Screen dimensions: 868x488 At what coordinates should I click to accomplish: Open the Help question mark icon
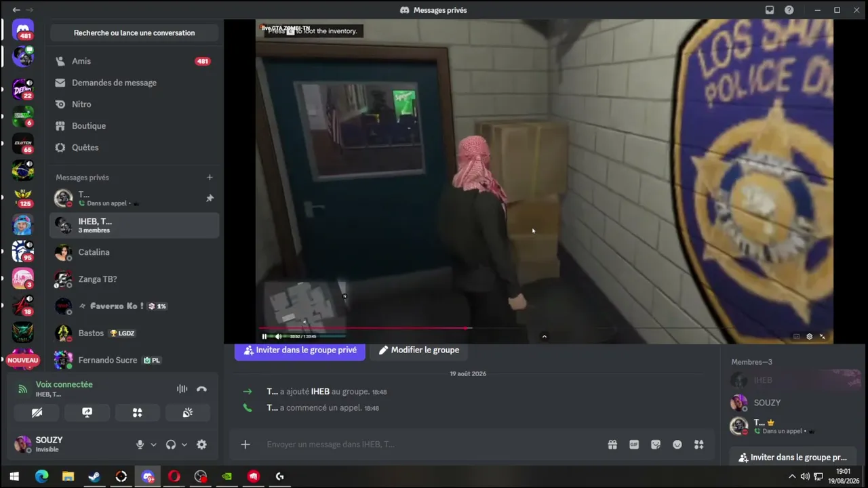click(x=789, y=10)
